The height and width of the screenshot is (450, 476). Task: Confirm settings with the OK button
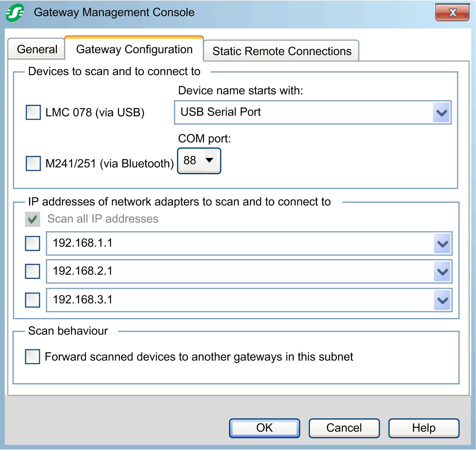264,427
